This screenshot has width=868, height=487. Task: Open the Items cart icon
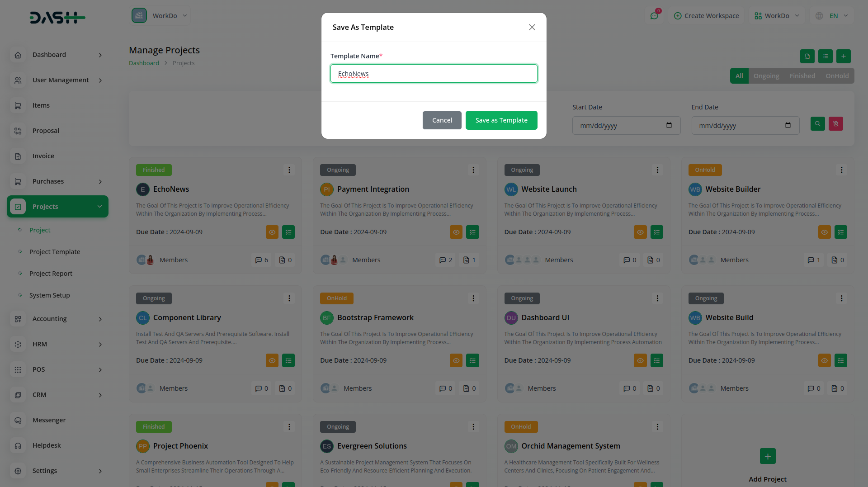tap(18, 105)
